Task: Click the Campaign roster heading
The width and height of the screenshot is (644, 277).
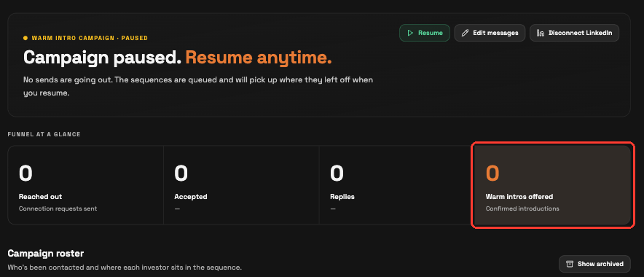Action: (x=46, y=253)
